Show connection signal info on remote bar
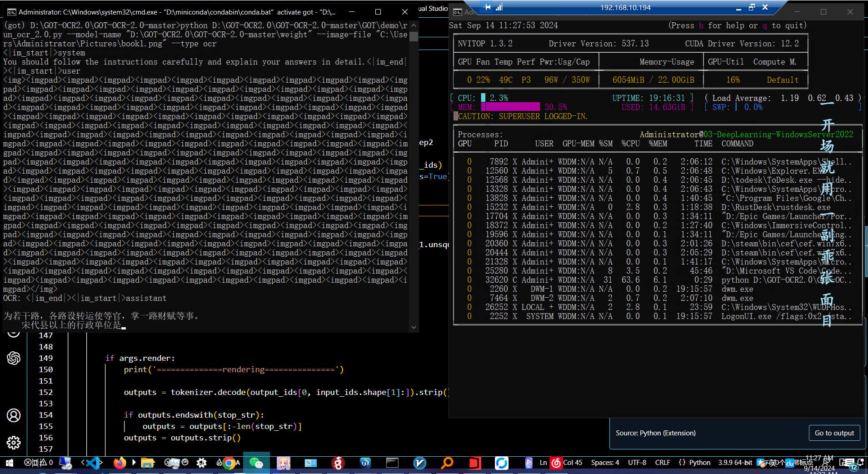This screenshot has width=868, height=474. pos(499,7)
